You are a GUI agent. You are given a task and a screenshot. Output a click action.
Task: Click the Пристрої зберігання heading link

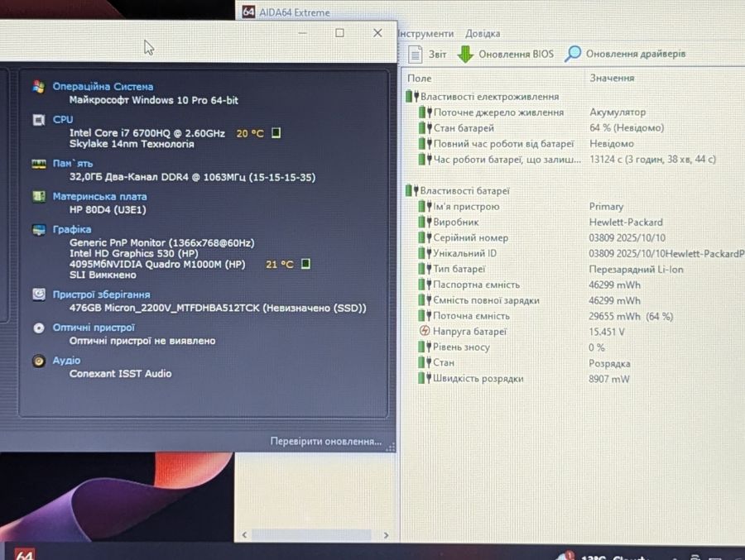click(x=101, y=294)
